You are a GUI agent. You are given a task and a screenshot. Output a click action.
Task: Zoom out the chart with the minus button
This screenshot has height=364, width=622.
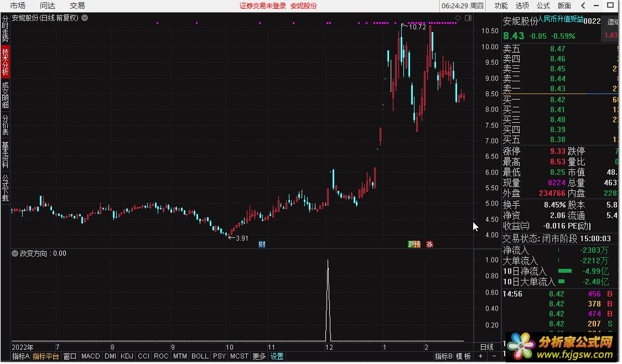coord(494,356)
